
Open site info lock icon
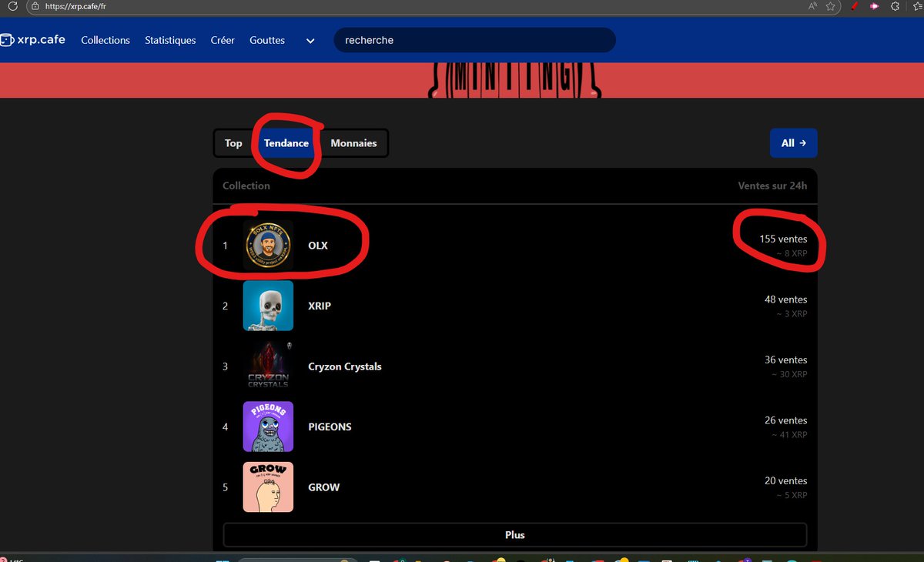(x=35, y=5)
